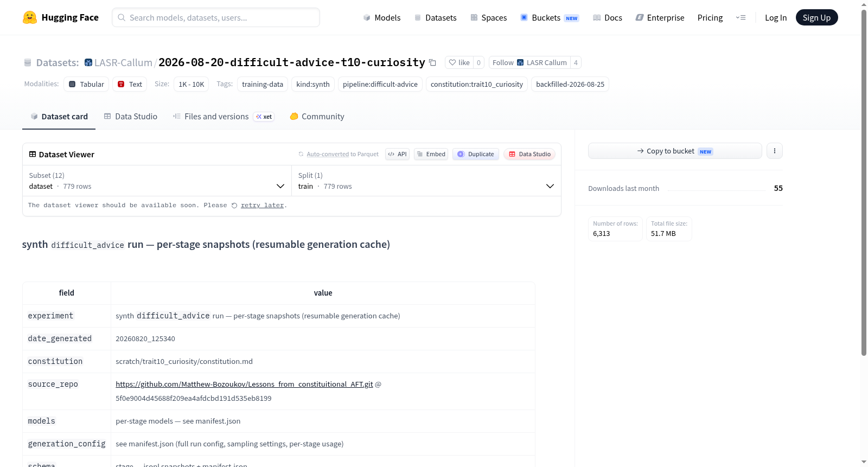Open the GitHub source repo link

(244, 384)
